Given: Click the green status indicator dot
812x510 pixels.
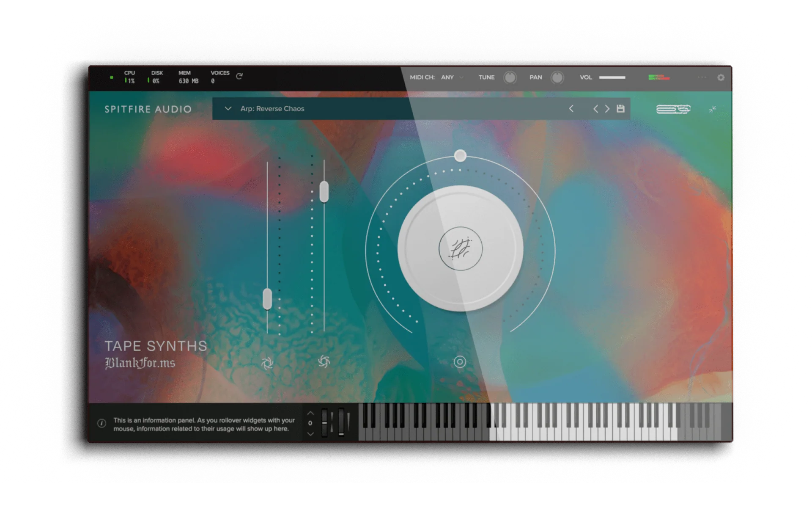Looking at the screenshot, I should 112,77.
